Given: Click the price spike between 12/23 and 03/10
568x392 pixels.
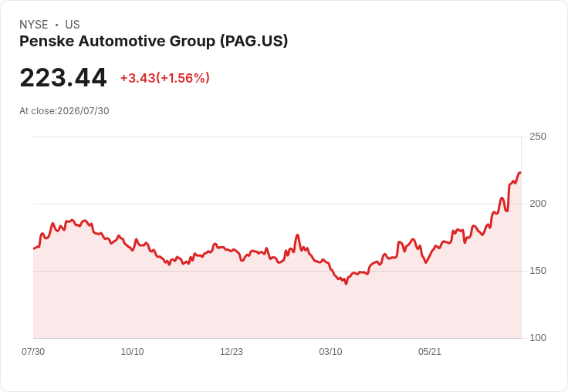Looking at the screenshot, I should pyautogui.click(x=297, y=235).
